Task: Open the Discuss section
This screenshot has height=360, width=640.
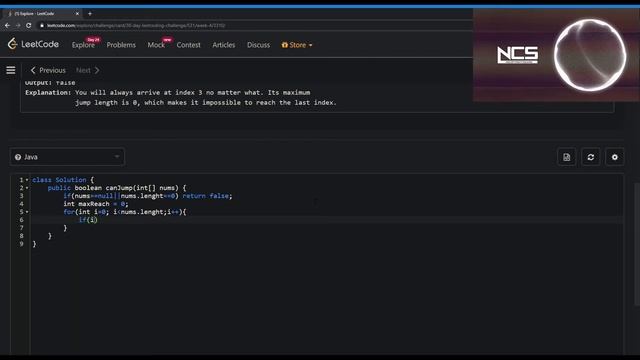Action: coord(258,45)
